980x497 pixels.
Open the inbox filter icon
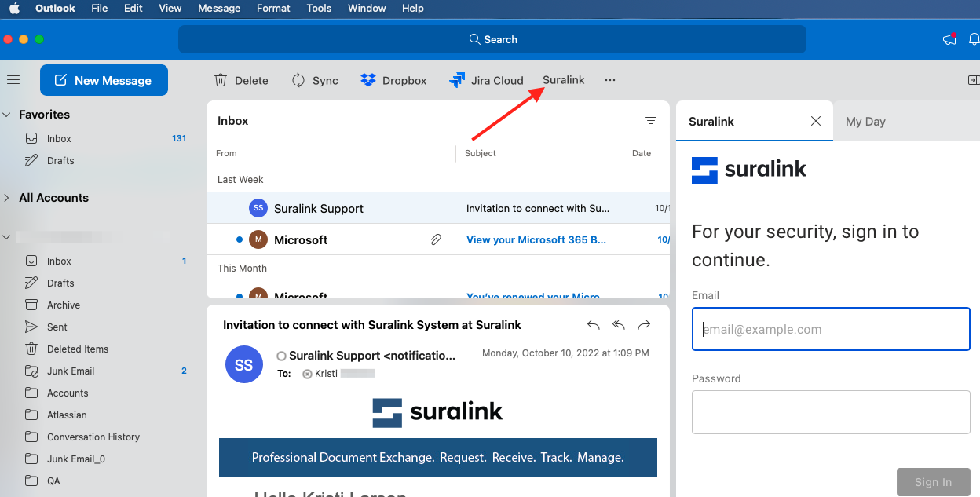650,121
